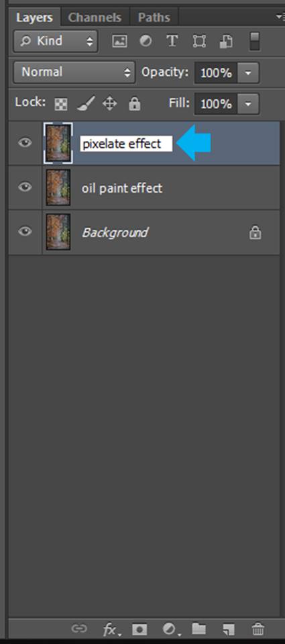
Task: Switch to the Paths tab
Action: pyautogui.click(x=154, y=17)
